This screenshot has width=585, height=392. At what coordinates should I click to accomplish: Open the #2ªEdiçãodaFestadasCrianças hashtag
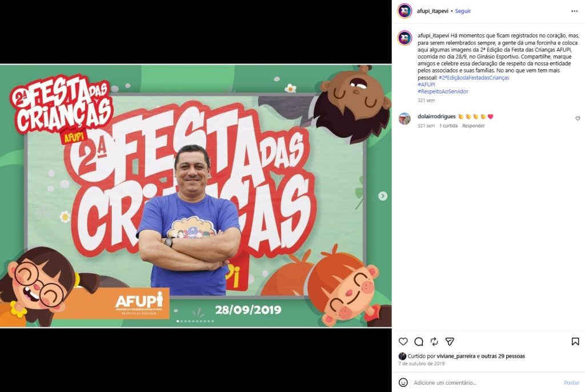click(474, 78)
